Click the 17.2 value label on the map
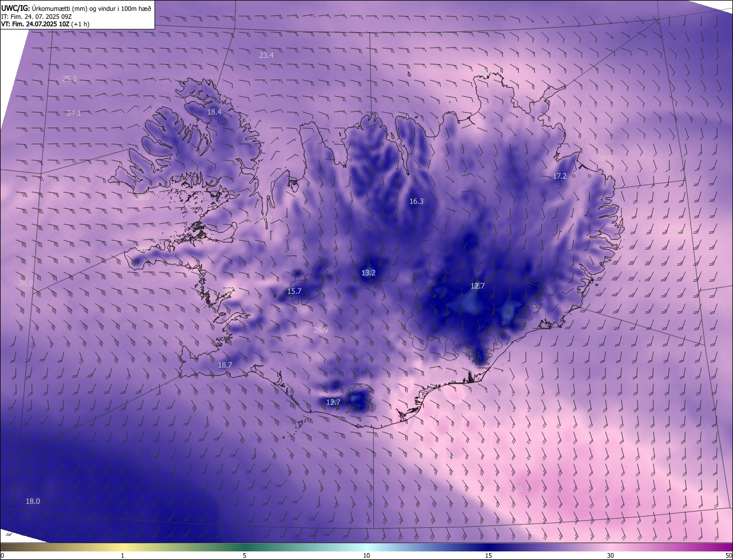733x560 pixels. (559, 176)
